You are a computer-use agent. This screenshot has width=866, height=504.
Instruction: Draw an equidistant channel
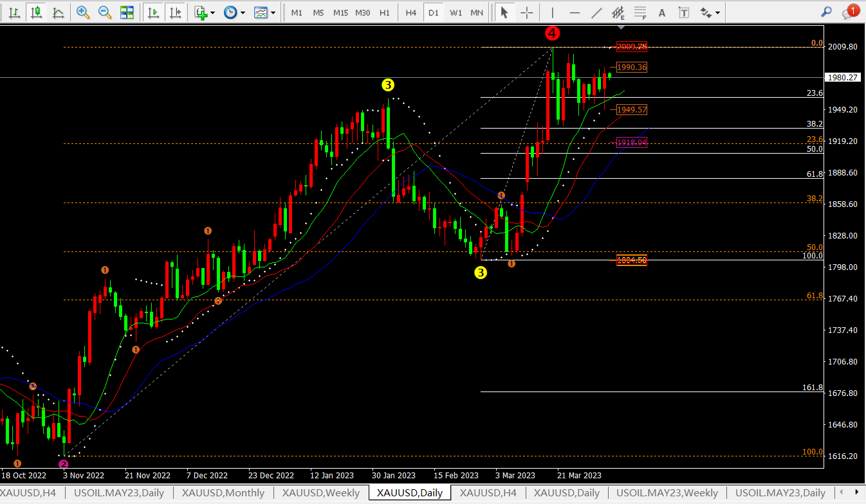click(618, 12)
